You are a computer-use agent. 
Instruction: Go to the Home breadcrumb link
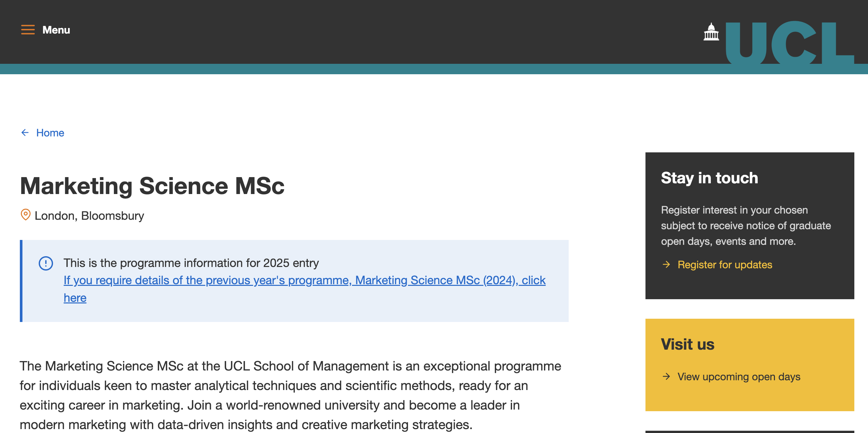coord(50,133)
